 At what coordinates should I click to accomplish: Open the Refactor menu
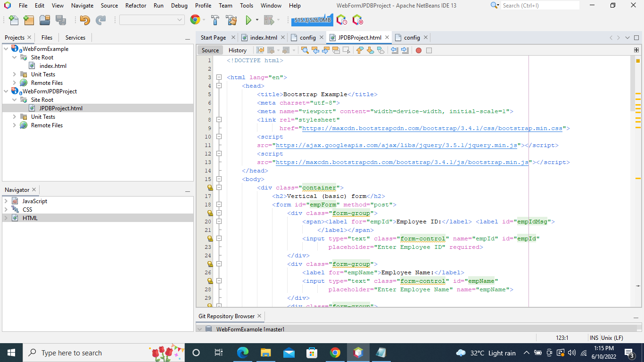click(136, 6)
